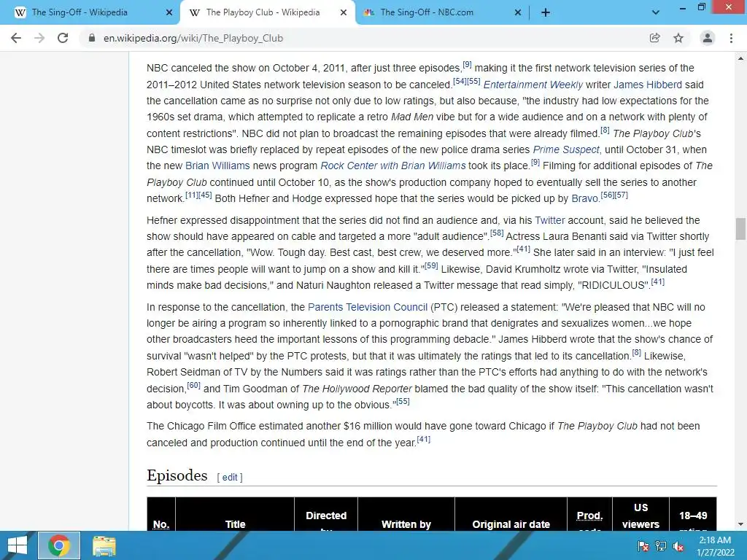Open the Windows Start menu
This screenshot has width=747, height=560.
18,545
